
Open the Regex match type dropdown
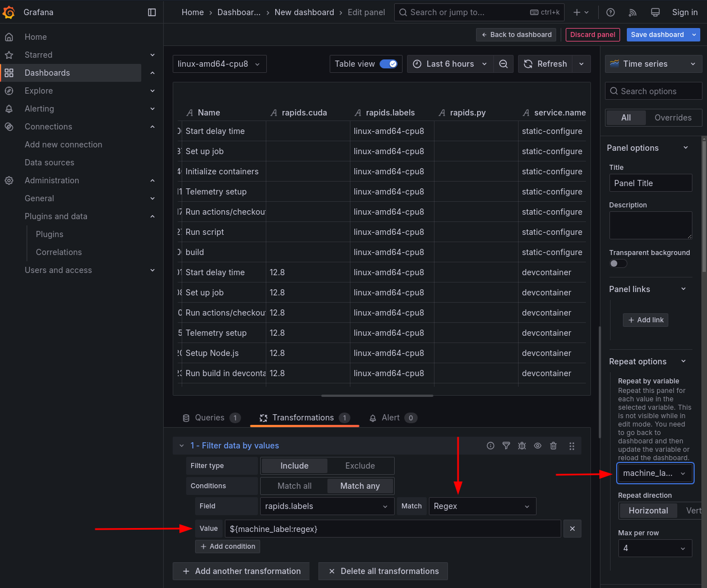point(482,506)
